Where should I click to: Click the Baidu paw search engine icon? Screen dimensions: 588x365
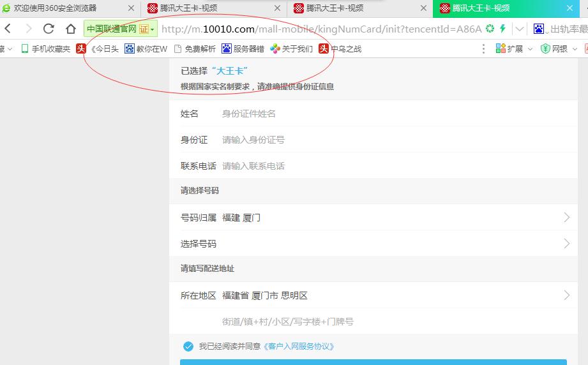(539, 29)
